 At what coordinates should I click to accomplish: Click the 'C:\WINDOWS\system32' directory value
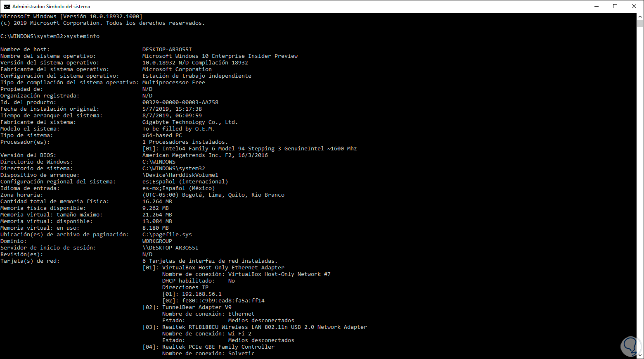174,169
